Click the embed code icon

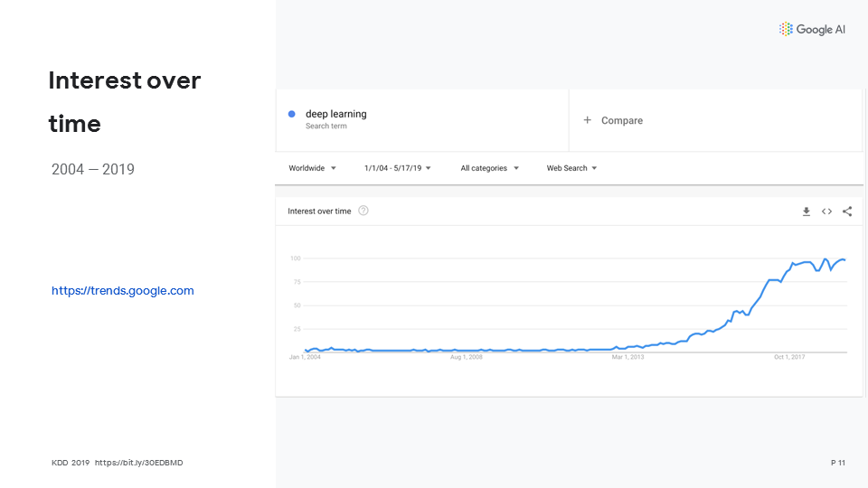click(x=826, y=211)
